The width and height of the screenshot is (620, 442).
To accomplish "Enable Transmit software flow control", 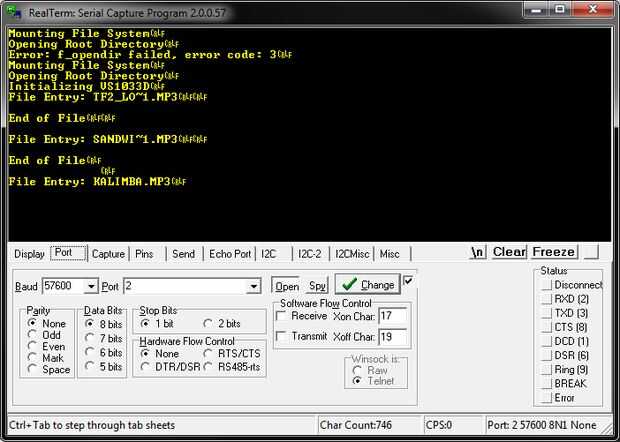I will point(281,336).
